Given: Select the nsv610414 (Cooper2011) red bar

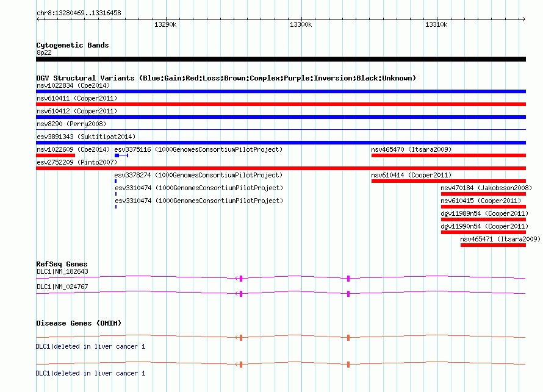Looking at the screenshot, I should 448,181.
